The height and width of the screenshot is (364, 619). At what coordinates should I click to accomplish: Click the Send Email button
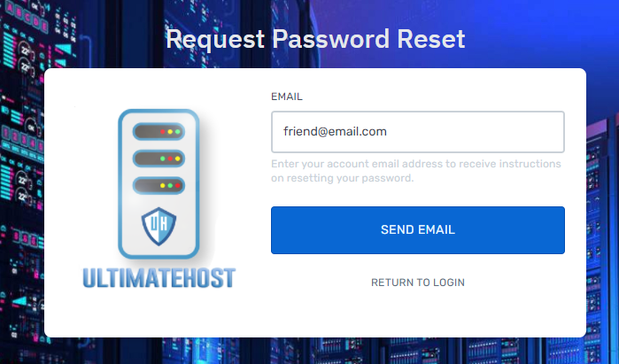point(418,229)
